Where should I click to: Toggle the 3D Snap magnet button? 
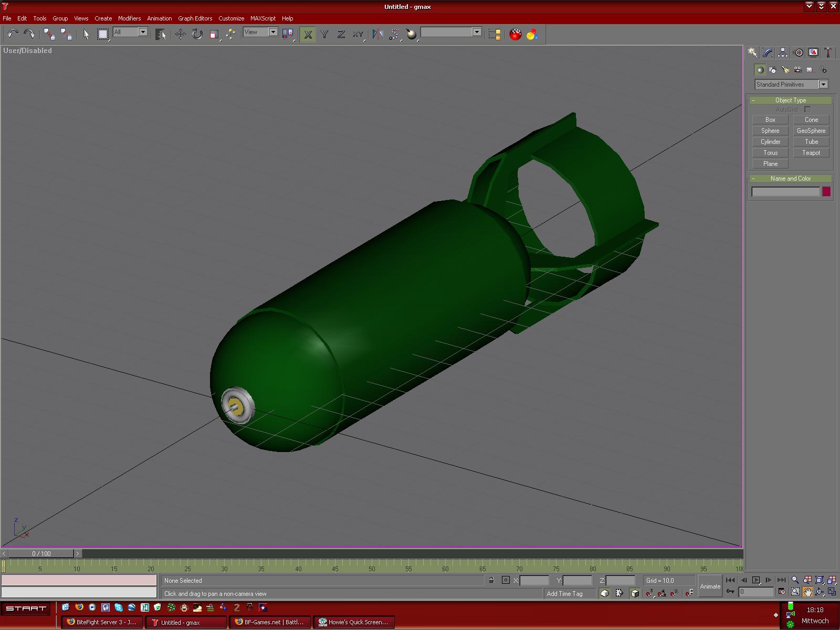pyautogui.click(x=649, y=593)
